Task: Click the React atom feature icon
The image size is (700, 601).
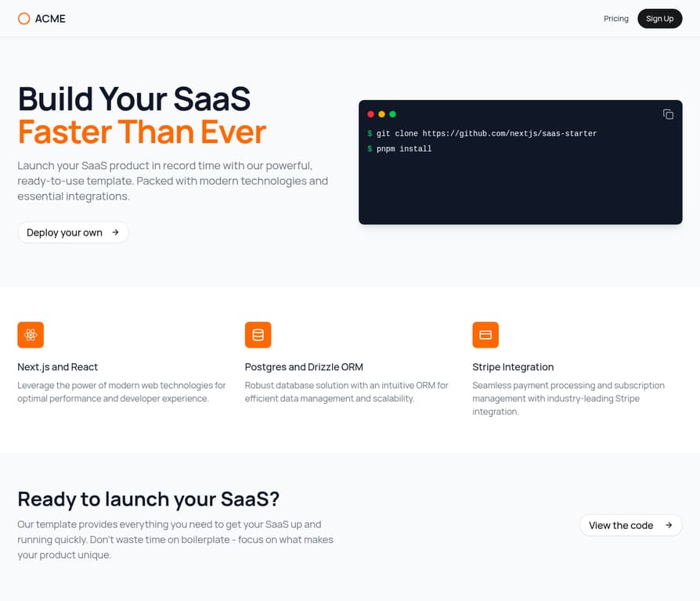Action: click(x=31, y=335)
